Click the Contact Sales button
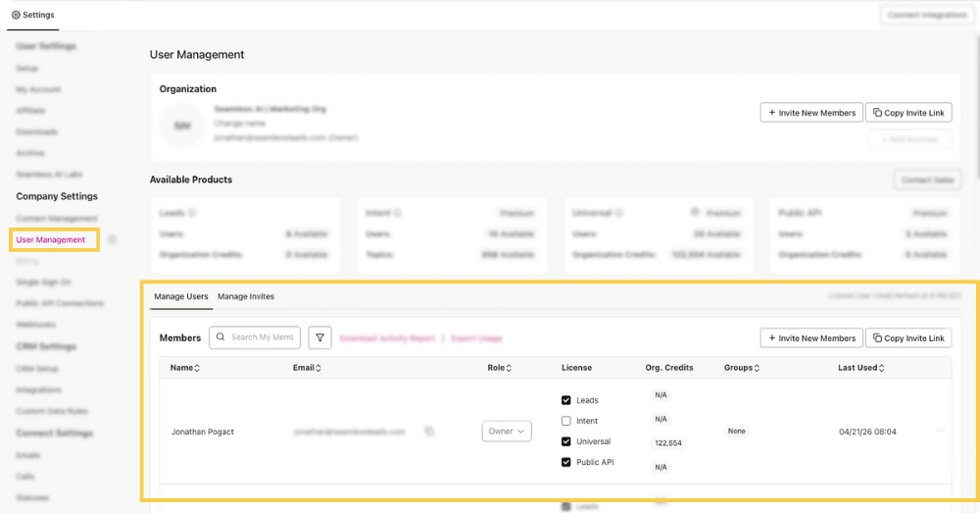Viewport: 980px width, 513px height. pyautogui.click(x=927, y=180)
